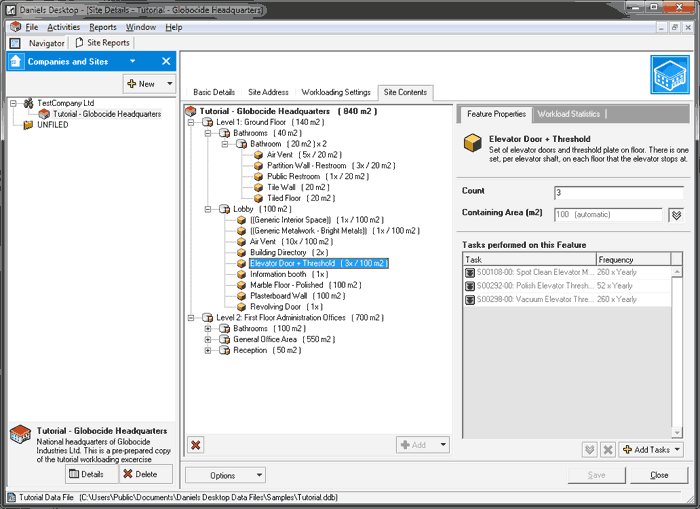Image resolution: width=700 pixels, height=509 pixels.
Task: Select Public Restroom feature icon
Action: pyautogui.click(x=258, y=176)
